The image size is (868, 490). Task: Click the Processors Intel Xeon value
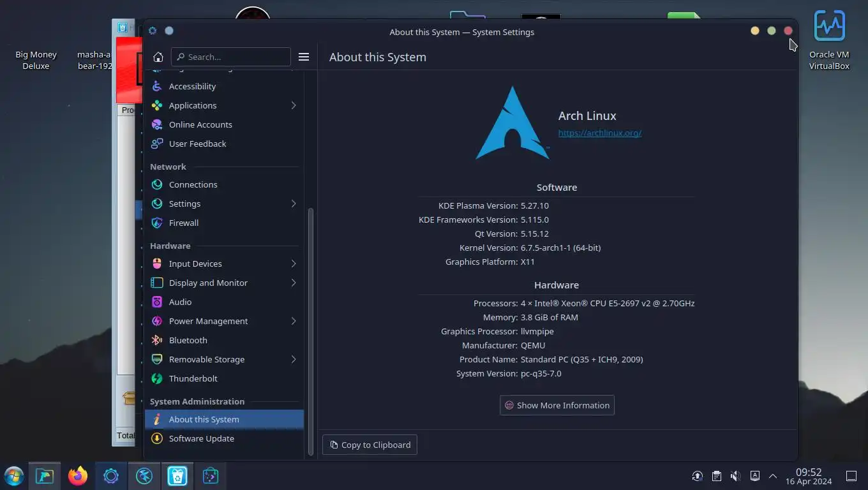tap(608, 303)
